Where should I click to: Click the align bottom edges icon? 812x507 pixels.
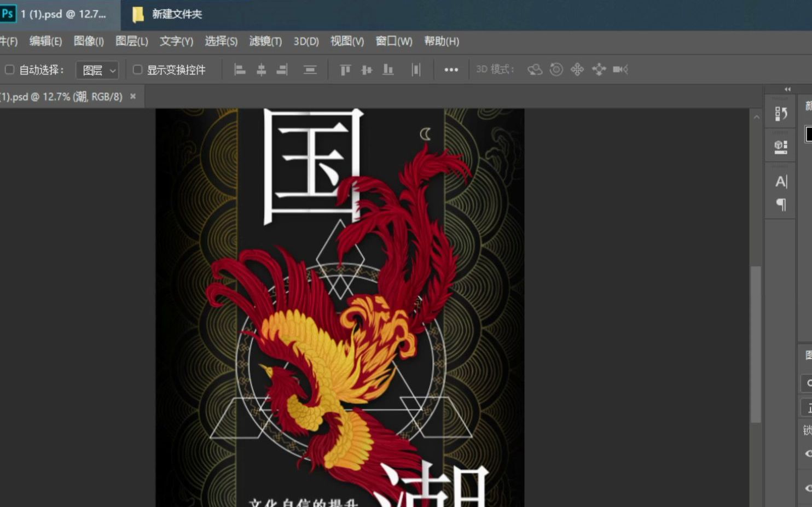(x=388, y=69)
